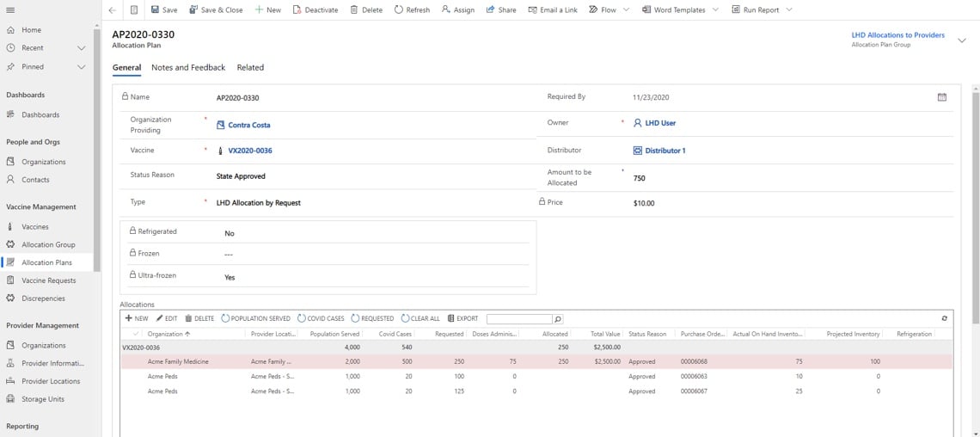
Task: Refresh the record using the toolbar Refresh icon
Action: (399, 9)
